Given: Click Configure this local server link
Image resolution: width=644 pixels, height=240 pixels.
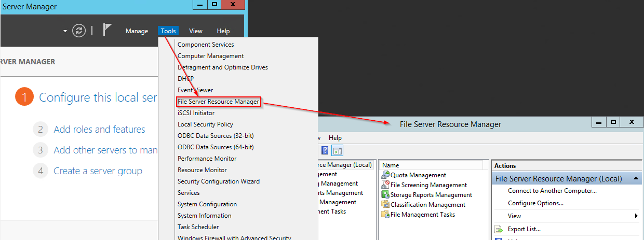Looking at the screenshot, I should click(x=98, y=97).
